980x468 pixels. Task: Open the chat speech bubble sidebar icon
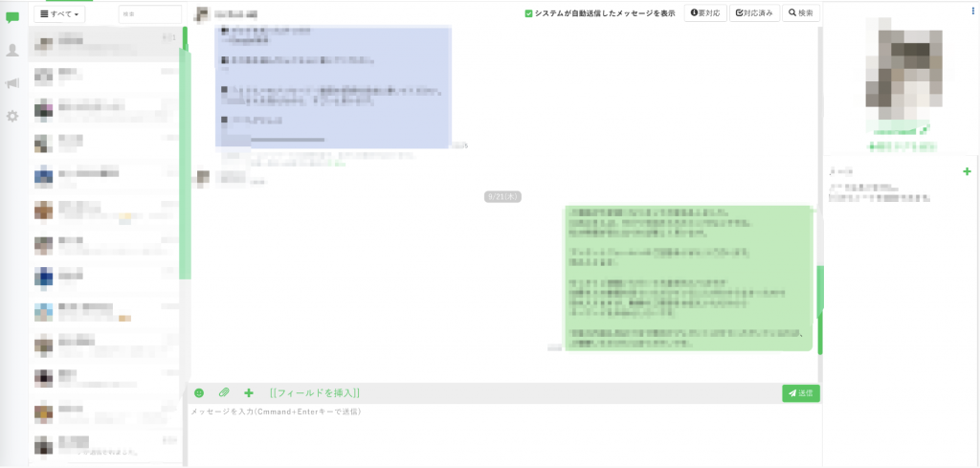pyautogui.click(x=12, y=16)
